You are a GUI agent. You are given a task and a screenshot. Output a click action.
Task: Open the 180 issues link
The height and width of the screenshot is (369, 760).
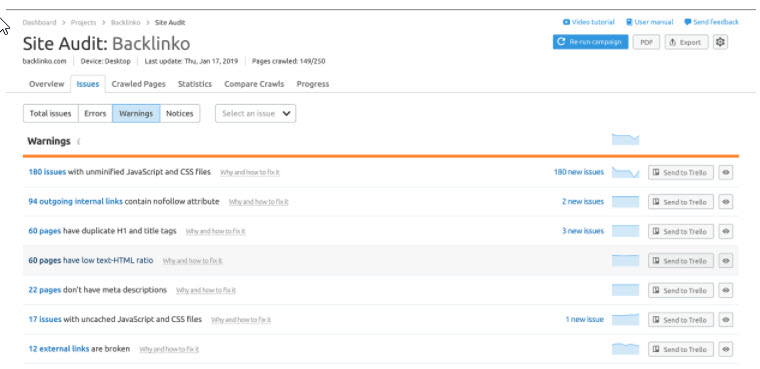click(x=47, y=172)
